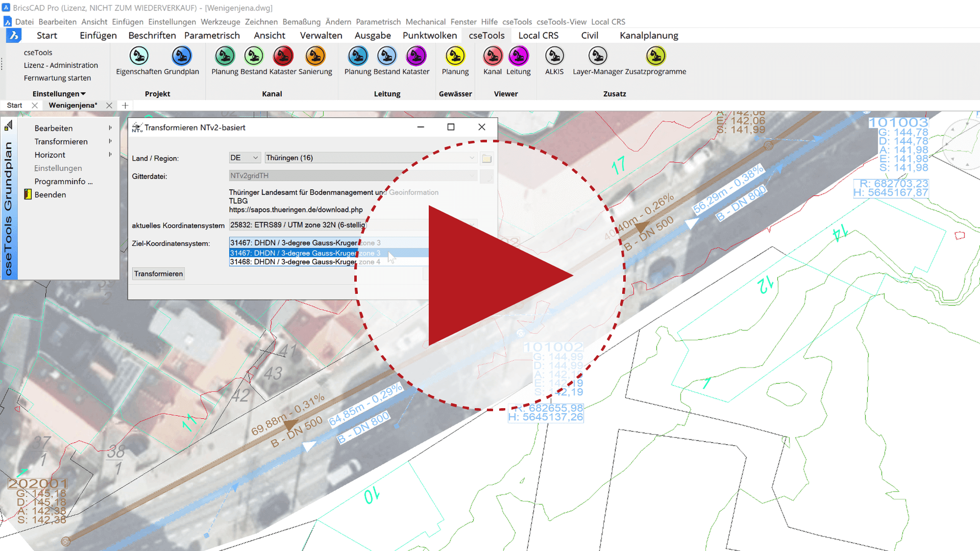Open Kanal Kataster red icon
This screenshot has width=980, height=551.
(283, 56)
